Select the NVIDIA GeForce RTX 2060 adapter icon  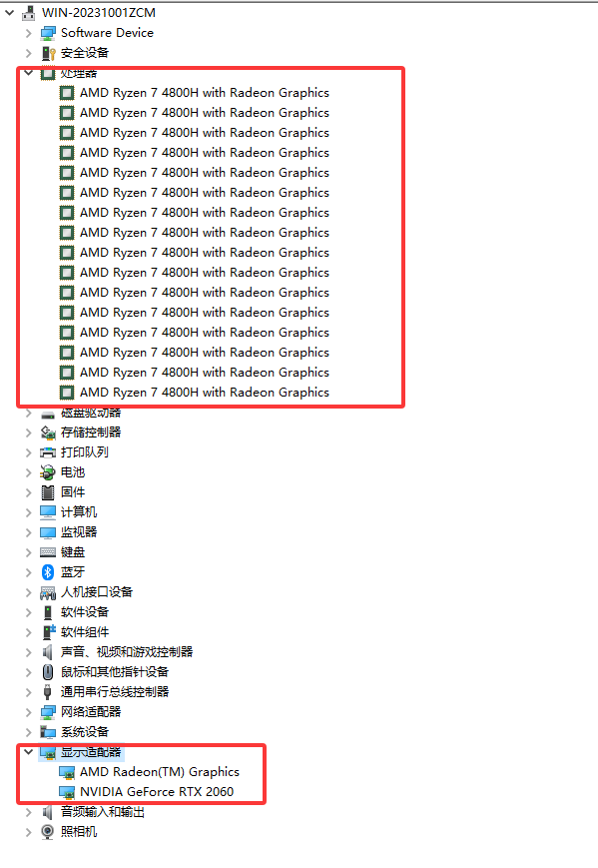coord(67,792)
